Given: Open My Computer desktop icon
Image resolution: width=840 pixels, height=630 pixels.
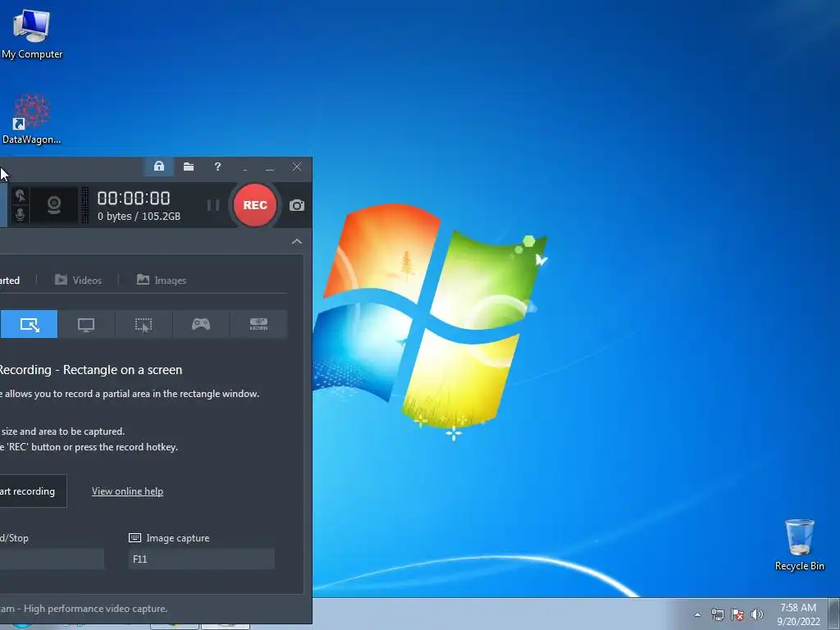Looking at the screenshot, I should tap(32, 33).
